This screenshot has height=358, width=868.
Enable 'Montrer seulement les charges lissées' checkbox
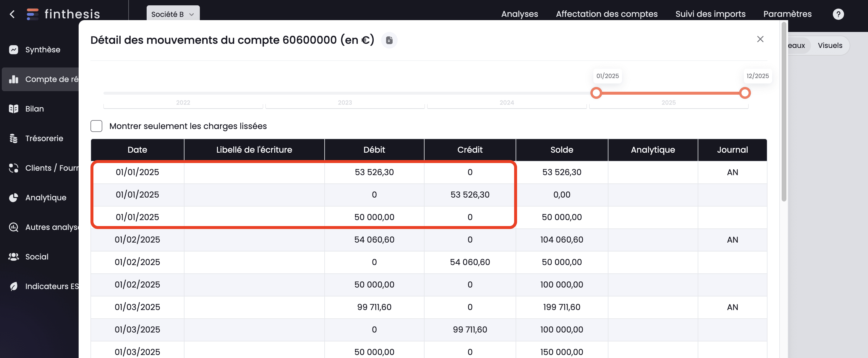96,126
